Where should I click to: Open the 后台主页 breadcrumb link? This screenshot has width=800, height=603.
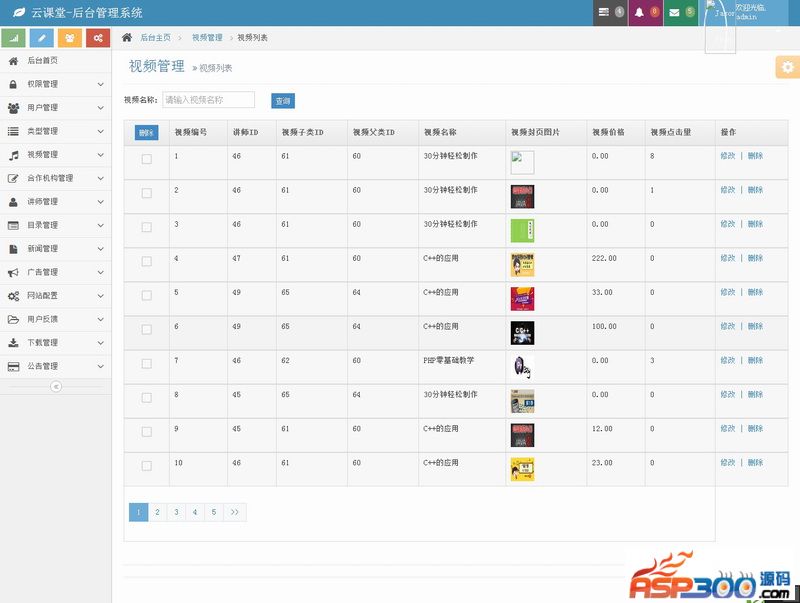coord(156,37)
